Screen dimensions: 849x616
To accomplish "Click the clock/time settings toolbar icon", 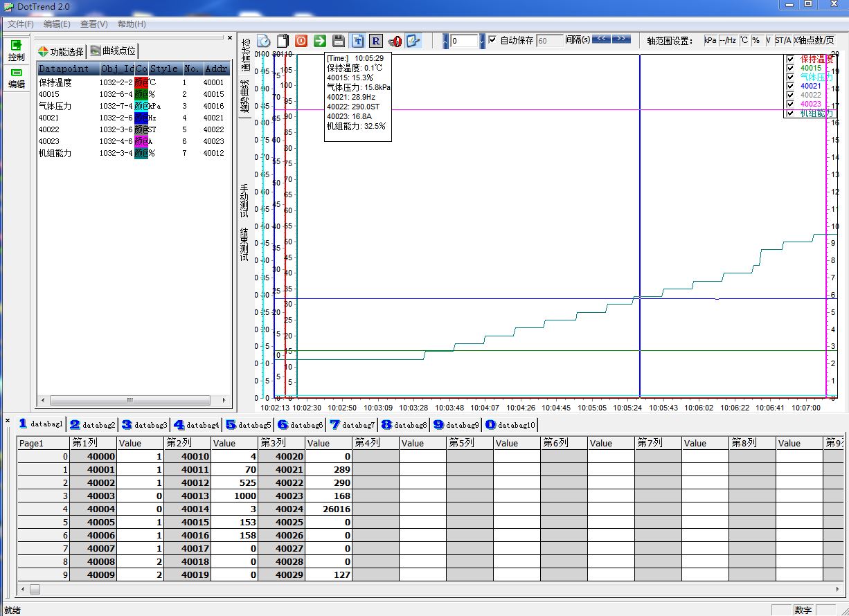I will (264, 41).
